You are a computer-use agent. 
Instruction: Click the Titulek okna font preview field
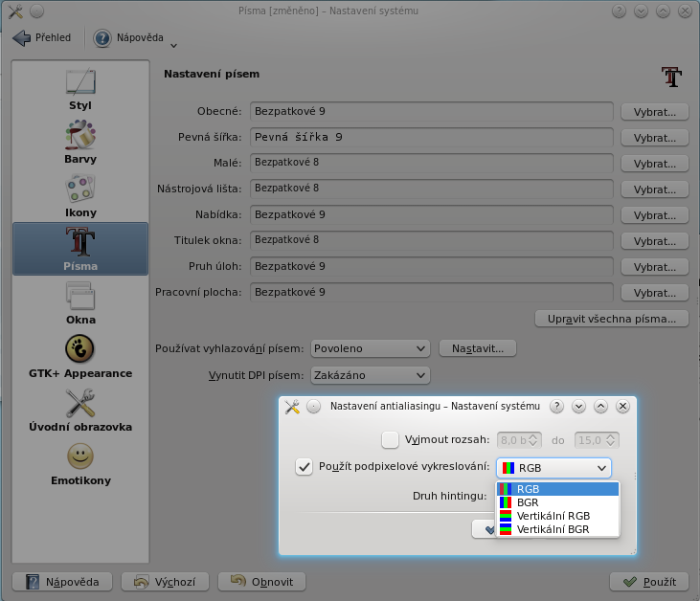tap(432, 241)
